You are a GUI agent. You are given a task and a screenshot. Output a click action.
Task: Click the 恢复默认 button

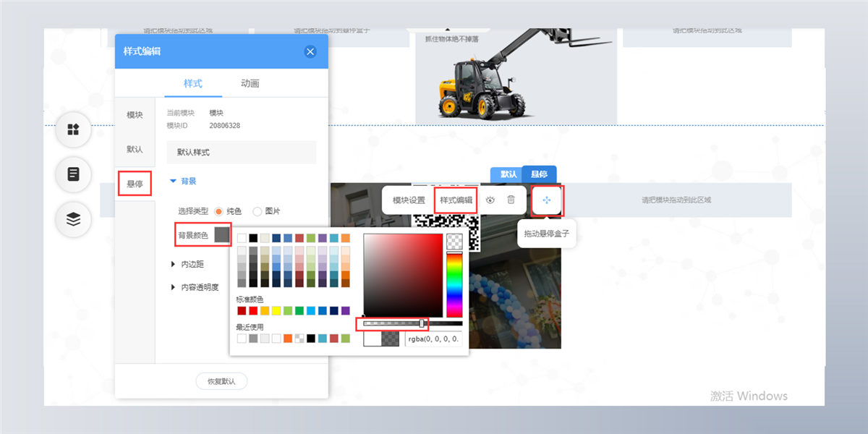tap(221, 381)
